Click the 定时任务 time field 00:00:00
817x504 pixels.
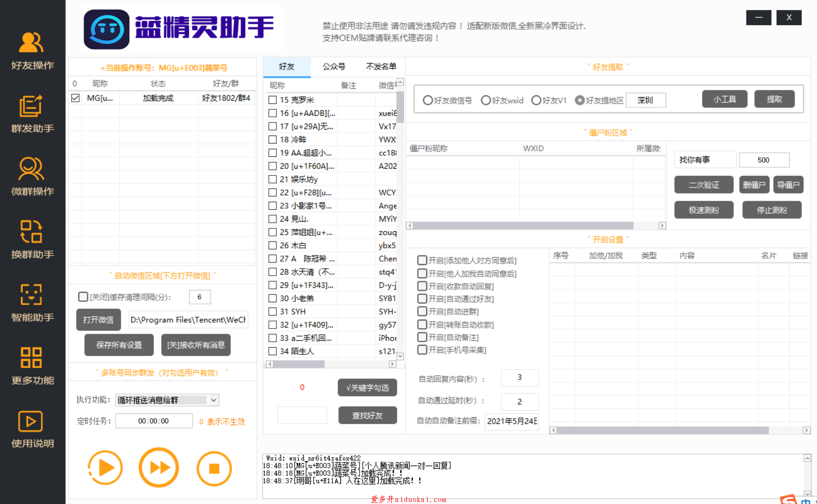point(154,421)
